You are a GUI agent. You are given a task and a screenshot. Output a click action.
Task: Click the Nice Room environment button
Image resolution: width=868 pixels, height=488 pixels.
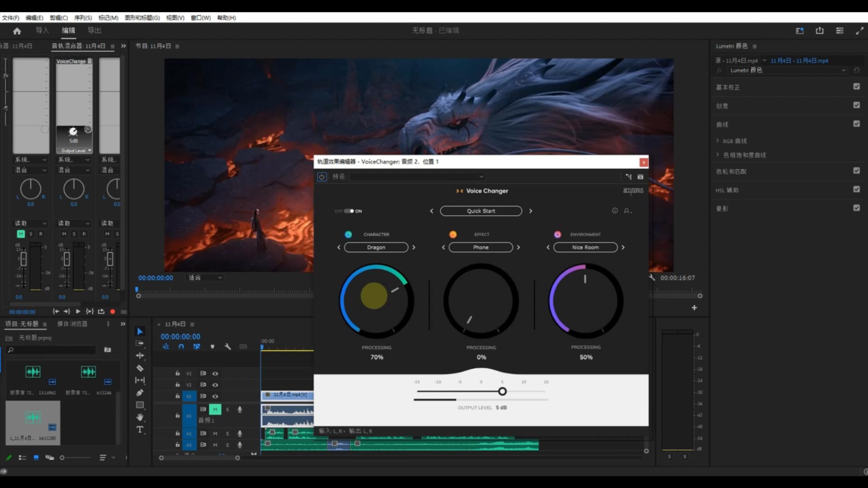pos(585,247)
